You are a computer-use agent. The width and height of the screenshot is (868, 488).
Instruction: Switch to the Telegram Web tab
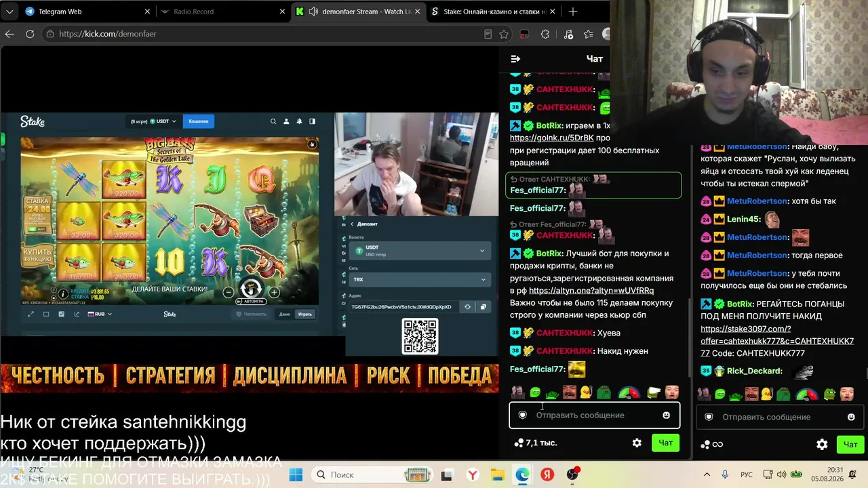point(87,12)
